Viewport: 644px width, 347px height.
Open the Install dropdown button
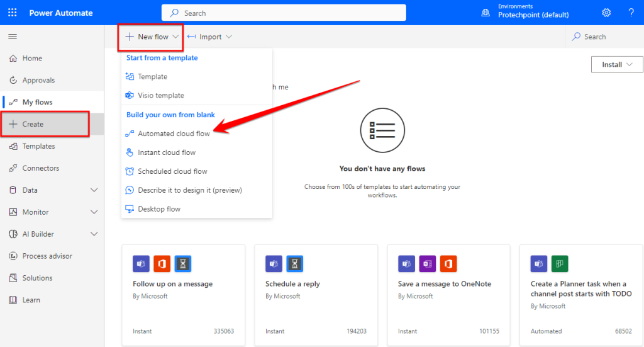click(617, 64)
